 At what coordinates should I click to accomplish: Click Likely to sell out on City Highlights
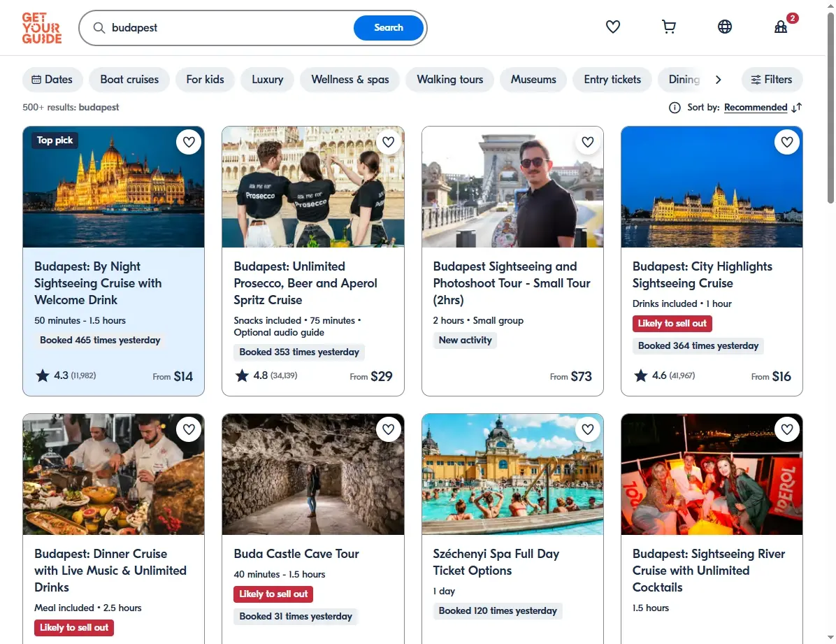point(672,323)
